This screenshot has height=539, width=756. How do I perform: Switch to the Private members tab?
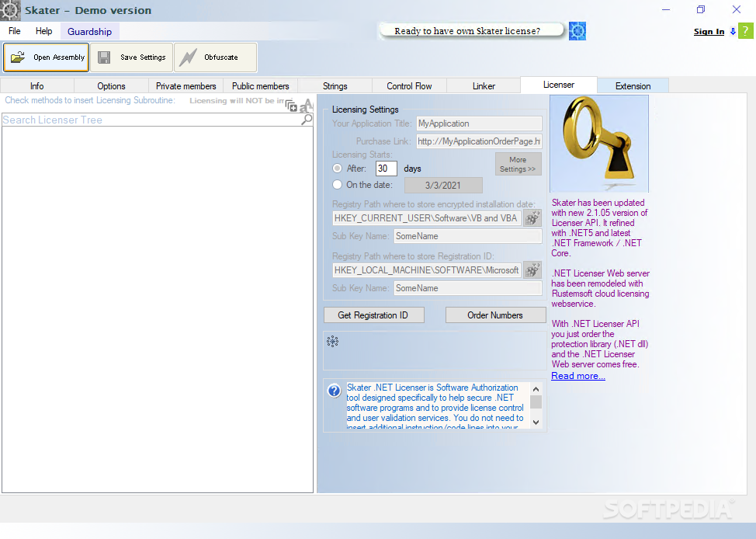(x=186, y=86)
